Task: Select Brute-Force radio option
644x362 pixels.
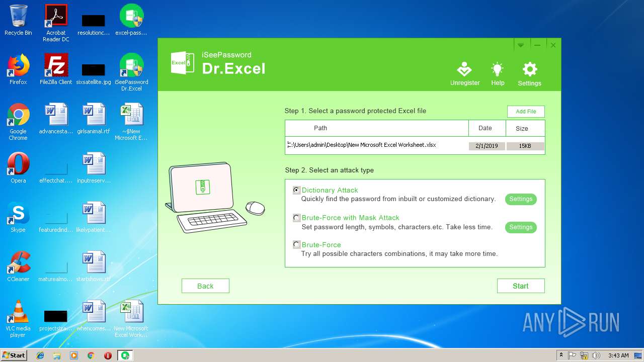Action: coord(297,245)
